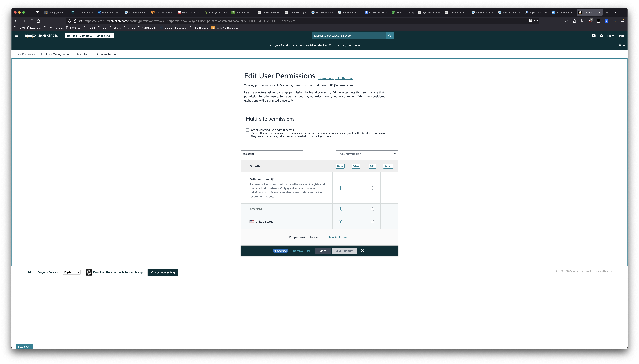This screenshot has height=364, width=639.
Task: Open the English language select in footer
Action: click(72, 272)
